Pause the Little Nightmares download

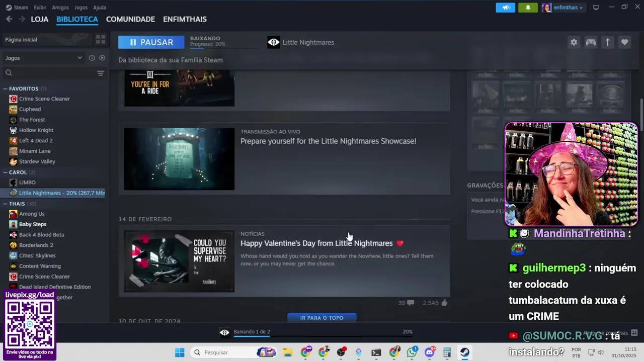[151, 42]
